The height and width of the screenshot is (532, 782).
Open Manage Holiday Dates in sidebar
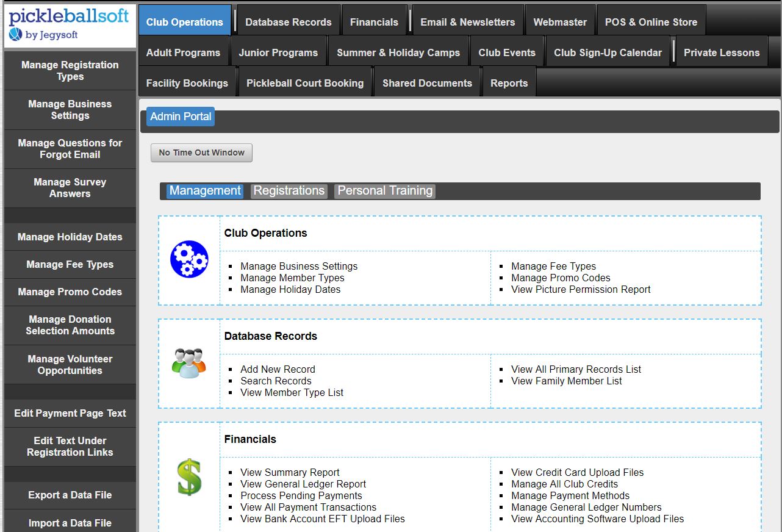pyautogui.click(x=70, y=237)
